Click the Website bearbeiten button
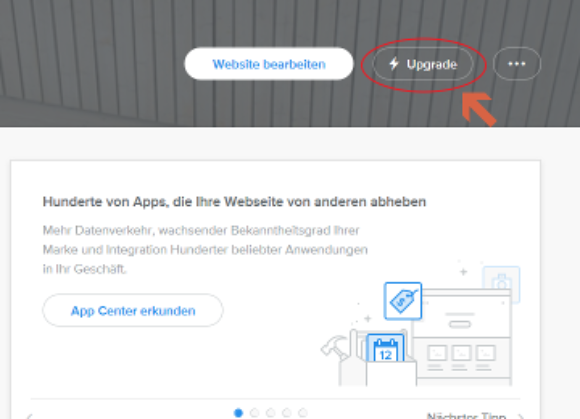580x419 pixels. coord(269,64)
